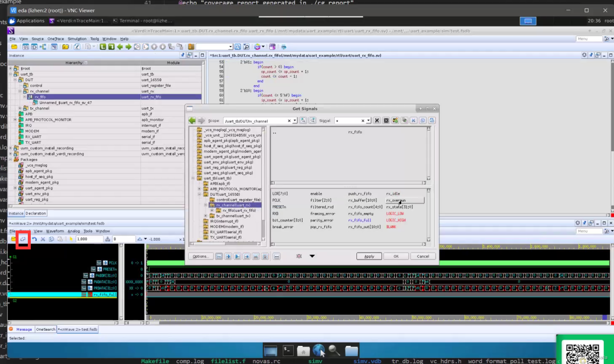614x364 pixels.
Task: Click the web browser globe in the dock
Action: pos(319,350)
